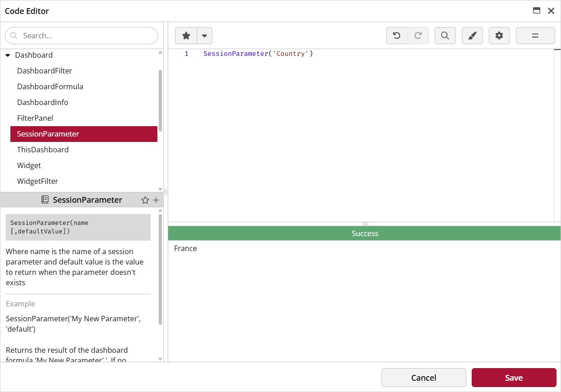The width and height of the screenshot is (561, 392).
Task: Open search in code editor toolbar
Action: 445,36
